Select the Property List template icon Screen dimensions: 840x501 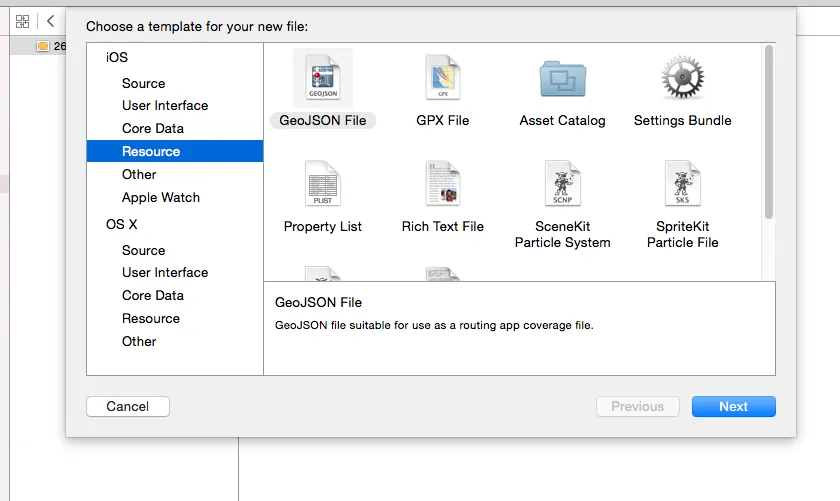click(322, 183)
